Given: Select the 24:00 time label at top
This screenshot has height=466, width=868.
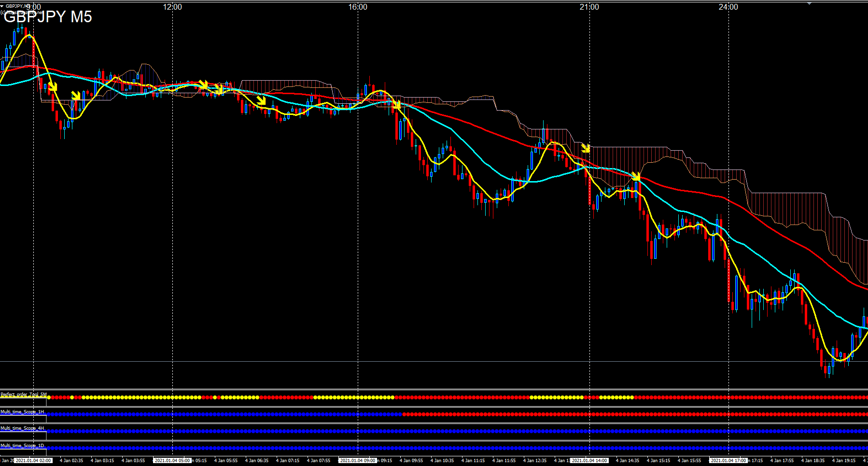Looking at the screenshot, I should click(x=728, y=7).
